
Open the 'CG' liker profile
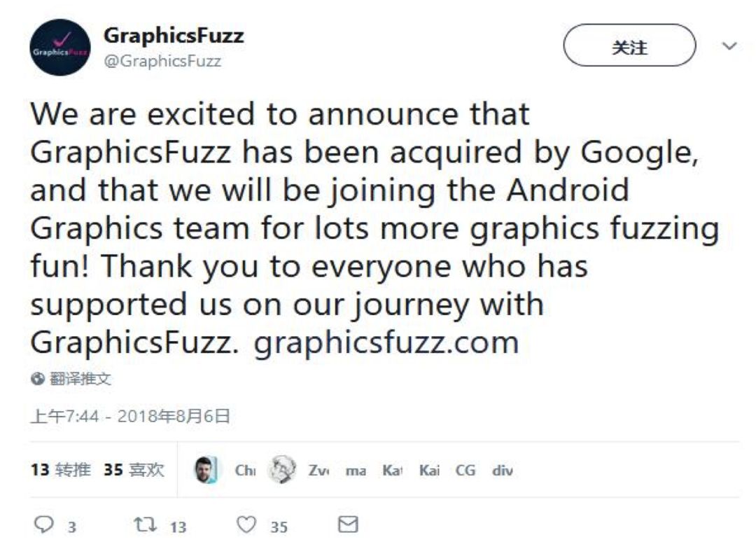[x=465, y=471]
